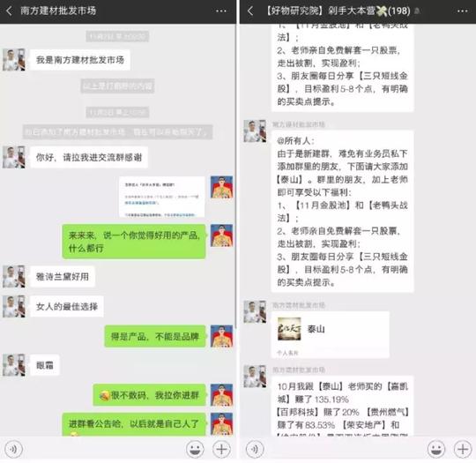This screenshot has width=476, height=463.
Task: Click message 女人的最佳选择
Action: click(67, 306)
